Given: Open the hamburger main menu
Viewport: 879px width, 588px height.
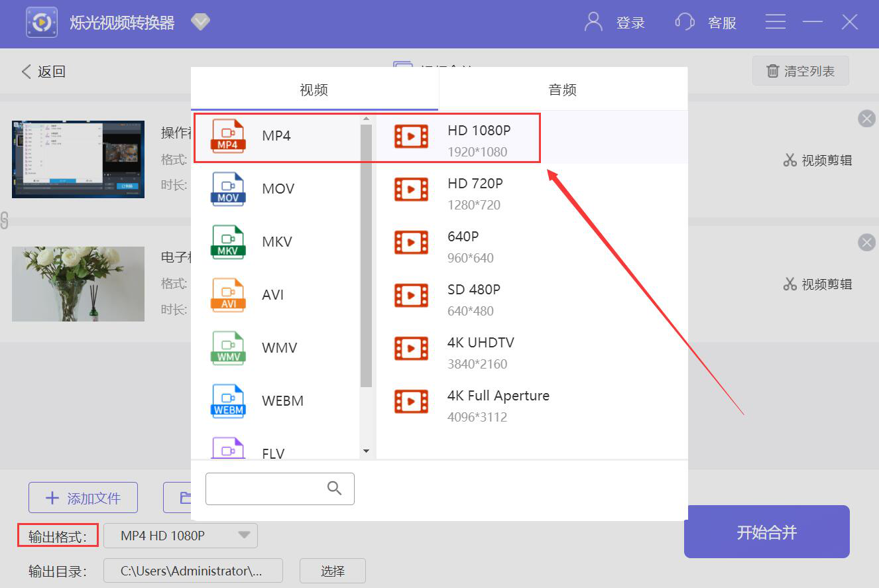Looking at the screenshot, I should 776,22.
